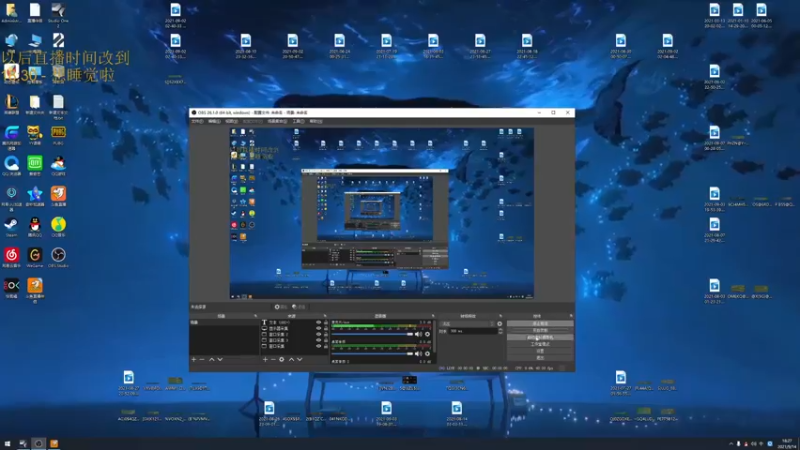The width and height of the screenshot is (800, 450).
Task: Open WeGame desktop shortcut
Action: coord(35,257)
